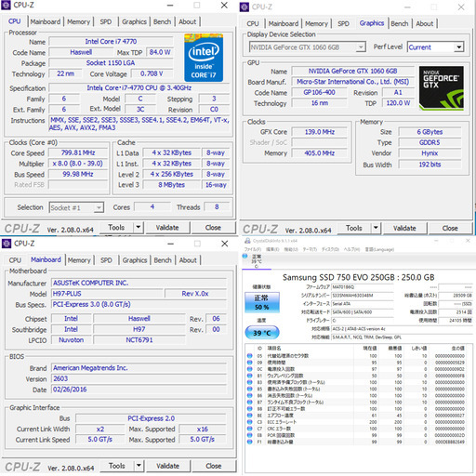Click the blue disk status dot above C: in CrystalDiskInfo
Screen dimensions: 476x476
click(x=245, y=256)
